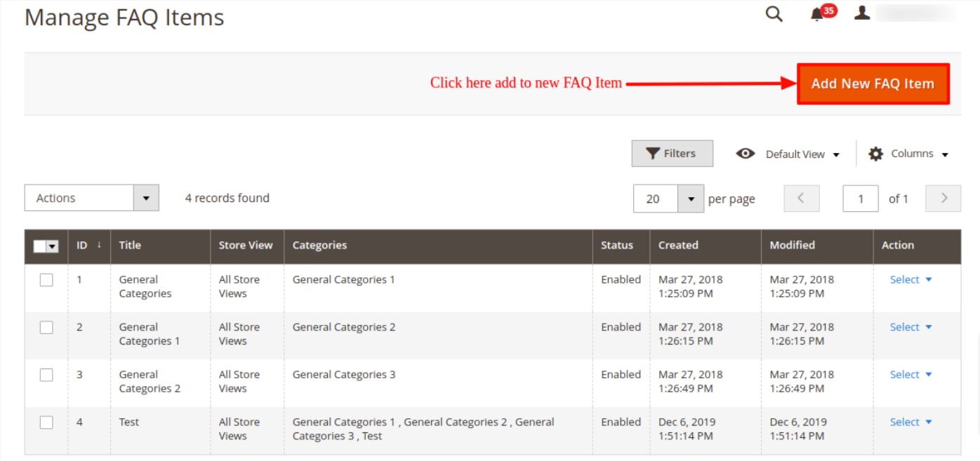Select the Test row checkbox
980x461 pixels.
(46, 422)
